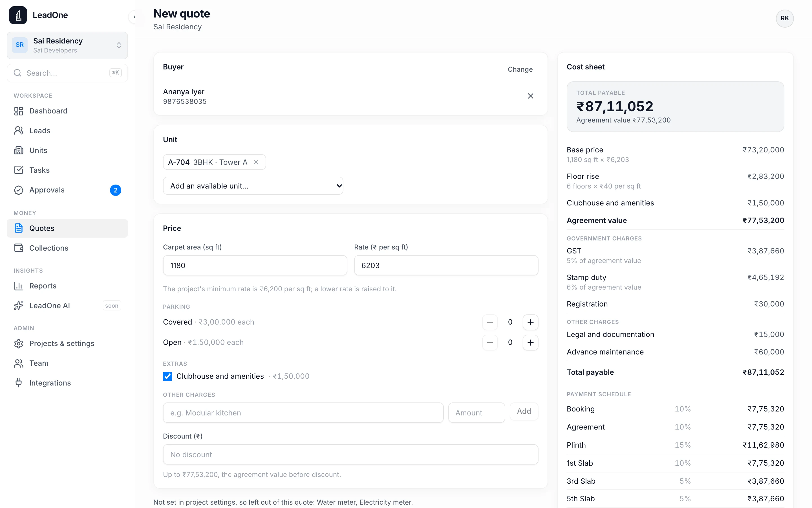The height and width of the screenshot is (508, 812).
Task: Open the Reports page label
Action: point(43,286)
